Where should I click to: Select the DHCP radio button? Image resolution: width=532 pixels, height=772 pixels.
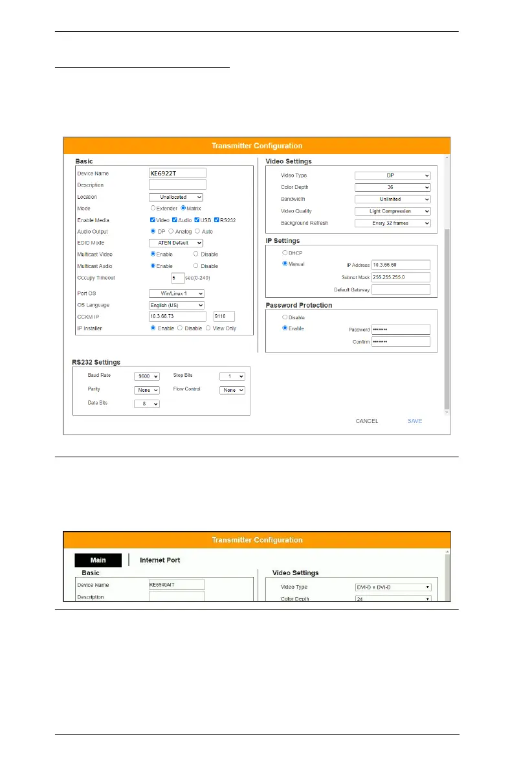(x=285, y=253)
